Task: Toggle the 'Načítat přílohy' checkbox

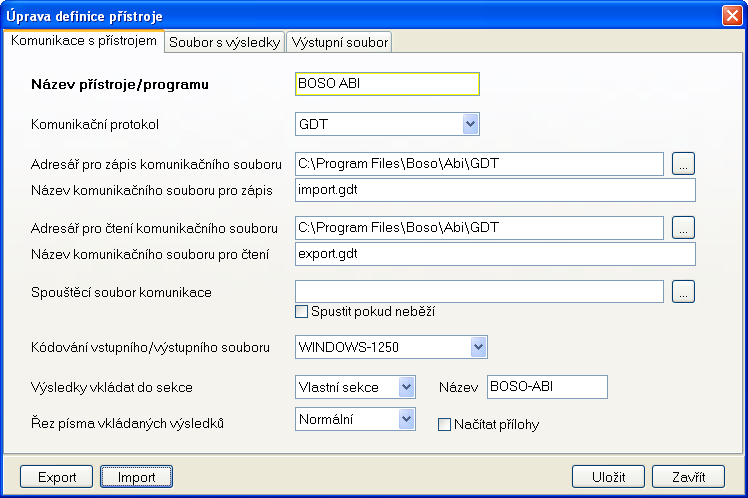Action: pos(445,424)
